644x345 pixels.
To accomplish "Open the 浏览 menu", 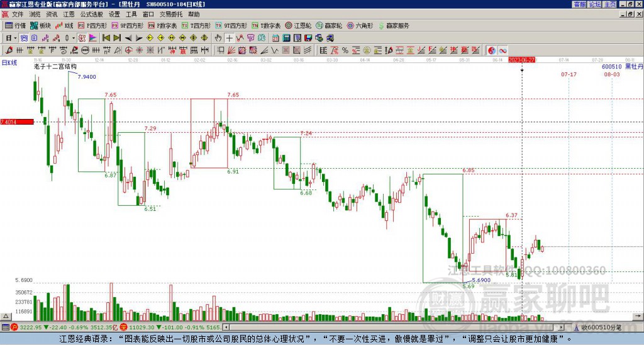I will point(35,14).
